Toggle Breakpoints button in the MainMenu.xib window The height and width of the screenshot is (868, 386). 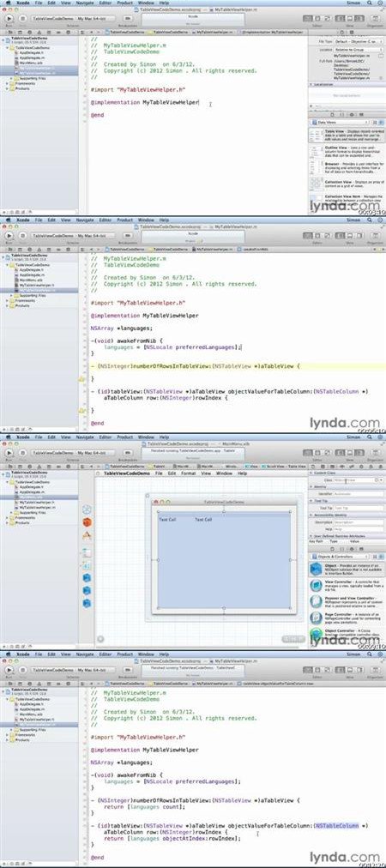128,452
